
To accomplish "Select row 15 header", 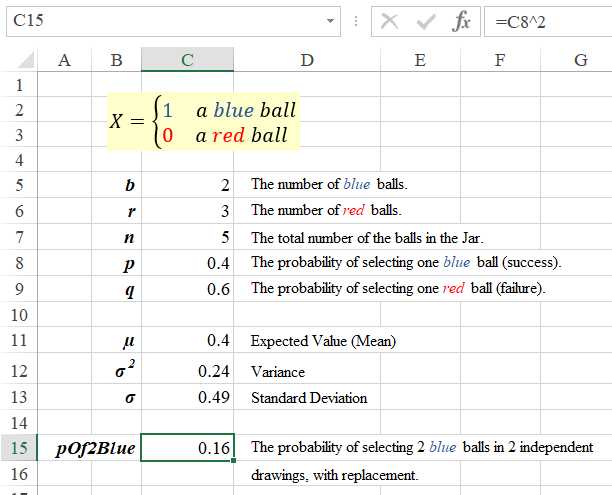I will 19,447.
